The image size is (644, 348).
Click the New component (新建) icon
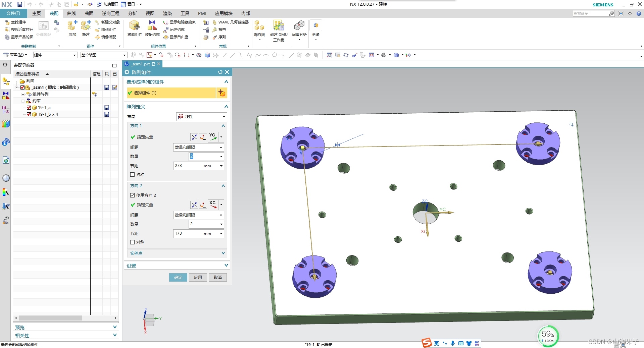point(86,26)
